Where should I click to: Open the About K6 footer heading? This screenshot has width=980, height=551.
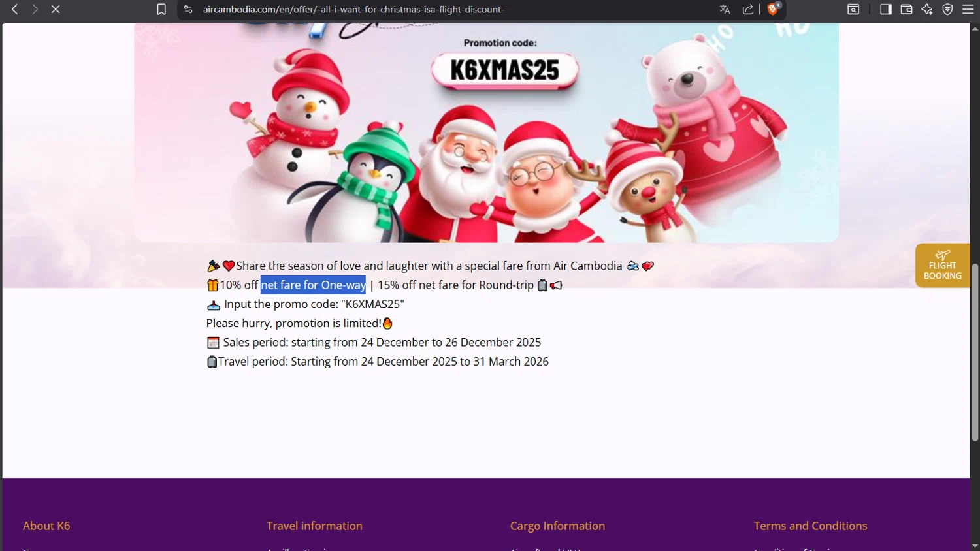46,526
